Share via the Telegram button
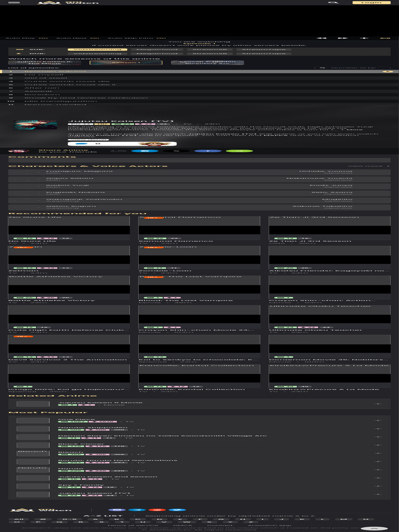The width and height of the screenshot is (399, 532). coord(144,151)
